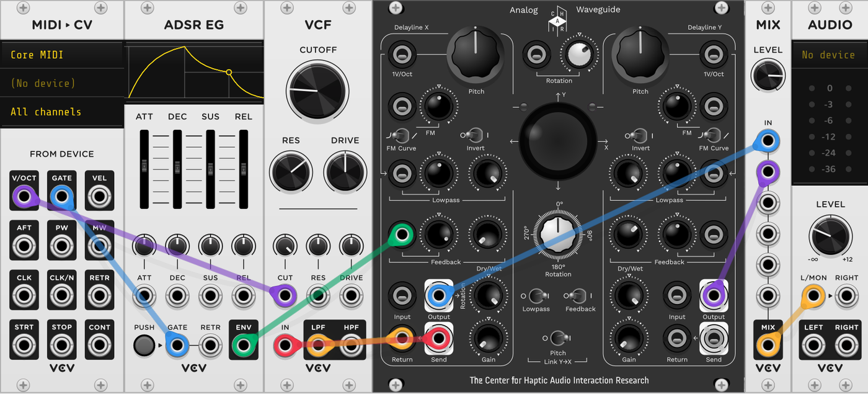Click the MIX module LEVEL knob
868x394 pixels.
(x=768, y=77)
